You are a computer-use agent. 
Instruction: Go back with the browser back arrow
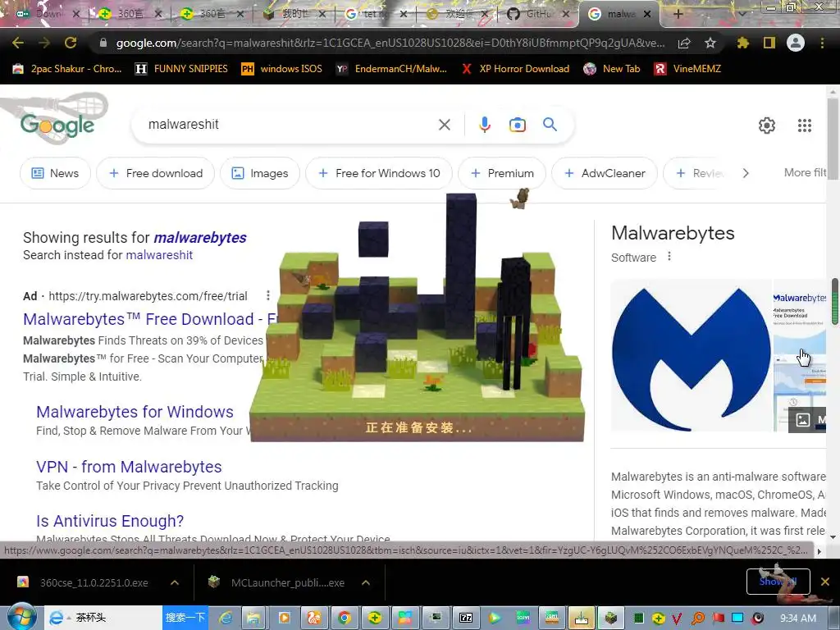tap(18, 43)
